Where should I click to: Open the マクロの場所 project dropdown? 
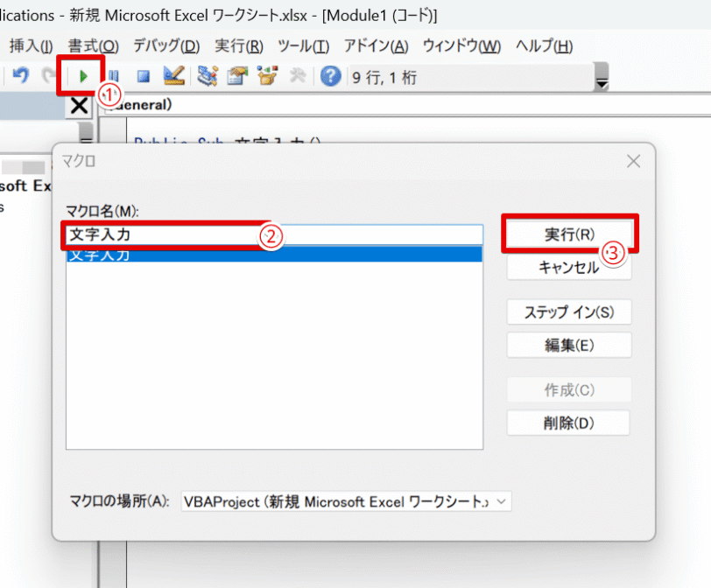click(x=499, y=501)
